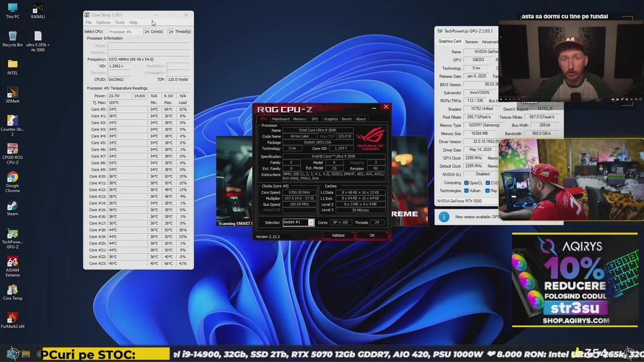Screen dimensions: 644x362
Task: Open the This PC desktop icon
Action: (13, 11)
